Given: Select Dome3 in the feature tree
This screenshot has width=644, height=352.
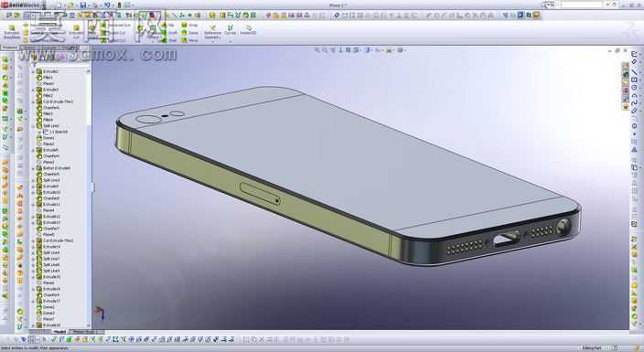Looking at the screenshot, I should [x=46, y=313].
